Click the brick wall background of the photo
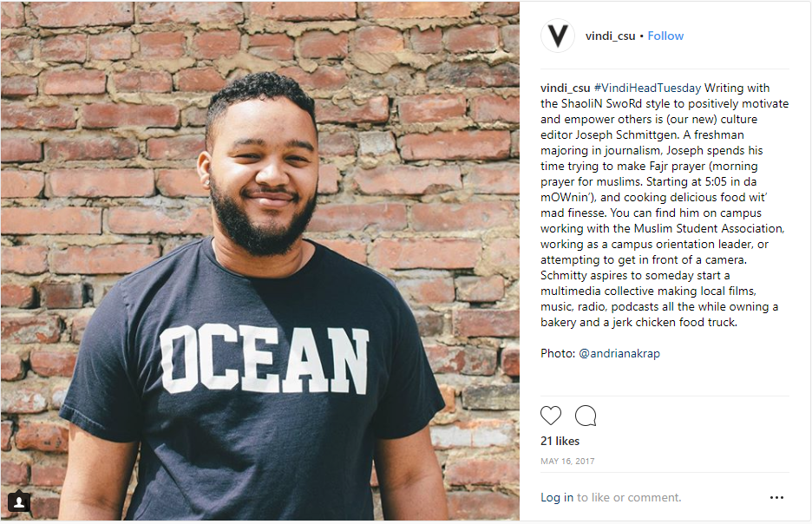This screenshot has width=812, height=524. click(x=416, y=130)
